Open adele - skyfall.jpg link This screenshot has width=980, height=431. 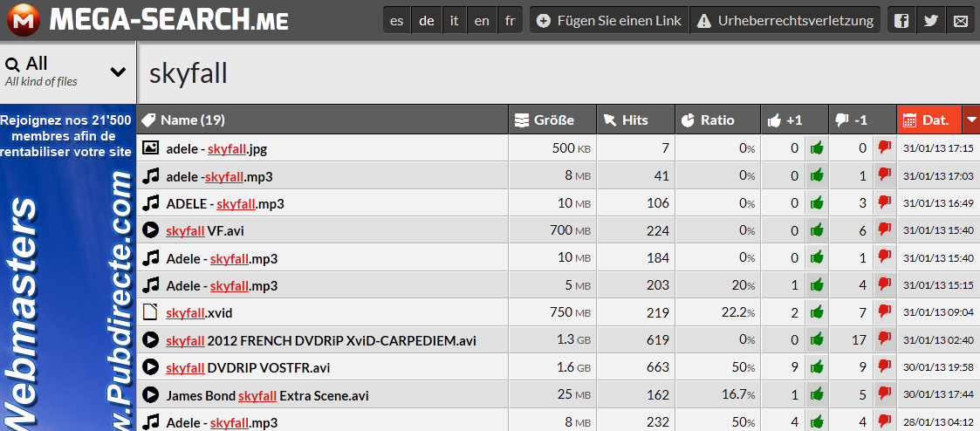coord(217,148)
